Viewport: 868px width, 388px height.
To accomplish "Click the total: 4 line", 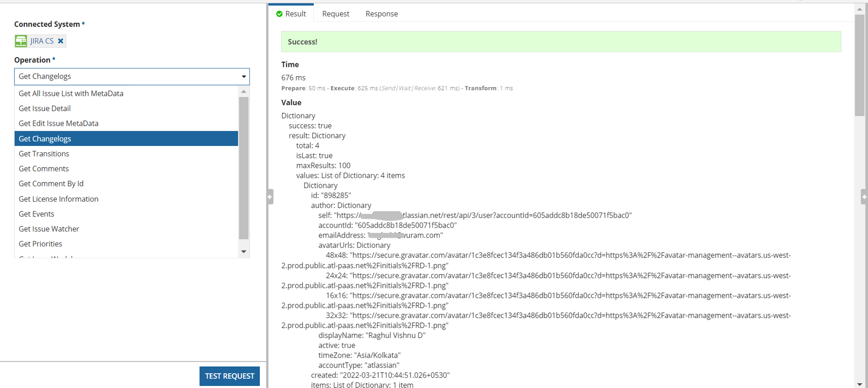I will click(x=307, y=145).
